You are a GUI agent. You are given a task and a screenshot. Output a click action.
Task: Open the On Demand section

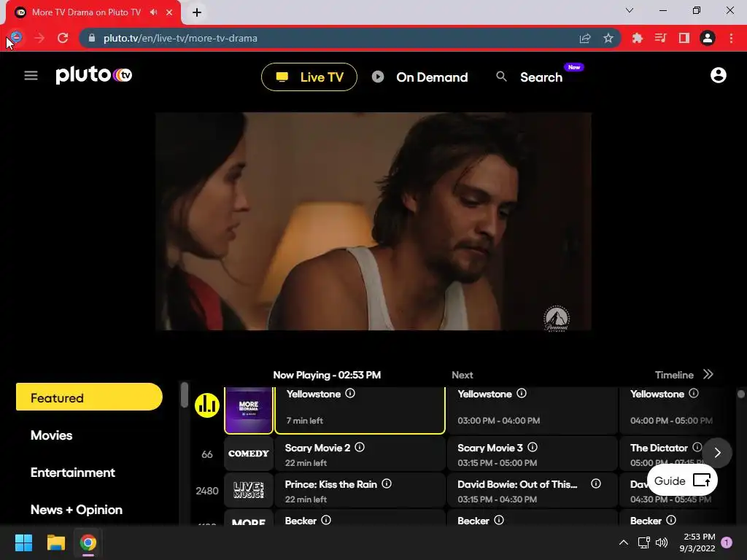pos(419,77)
